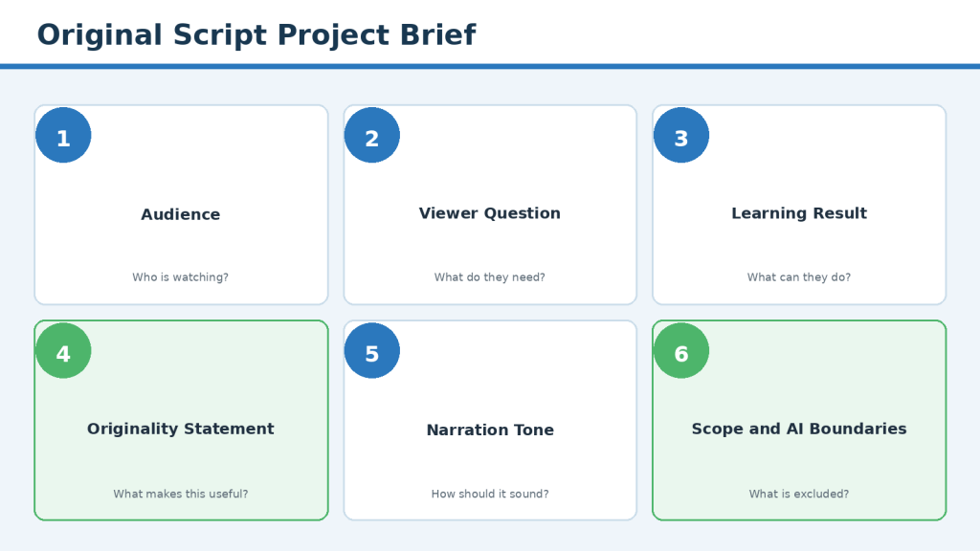Select the Scope and AI Boundaries heading
This screenshot has width=980, height=551.
[x=799, y=430]
